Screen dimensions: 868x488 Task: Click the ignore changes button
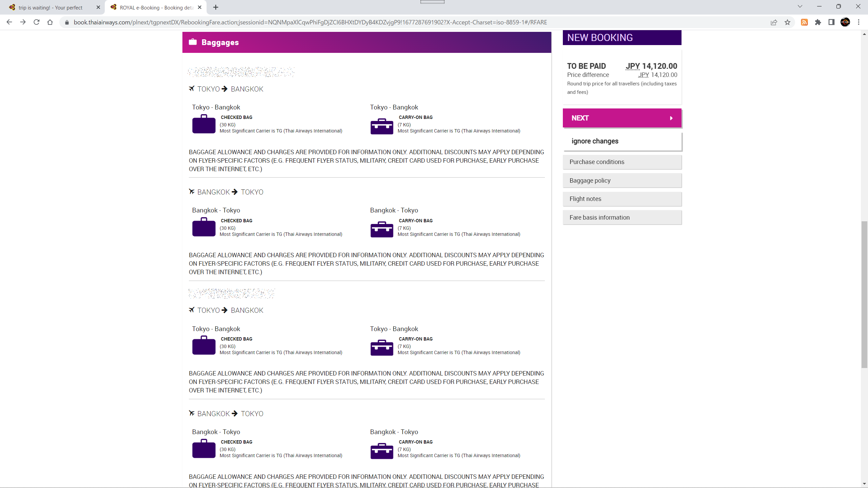(622, 141)
